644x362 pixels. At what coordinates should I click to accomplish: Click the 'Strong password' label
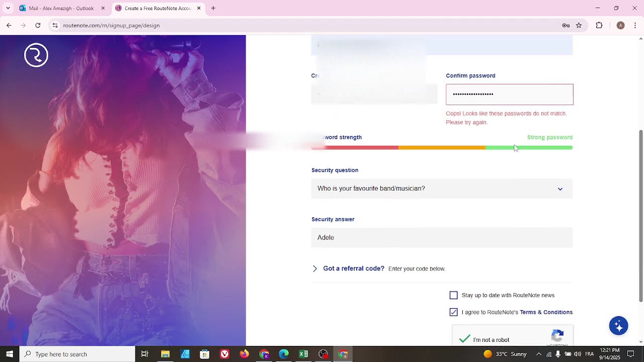pyautogui.click(x=549, y=137)
